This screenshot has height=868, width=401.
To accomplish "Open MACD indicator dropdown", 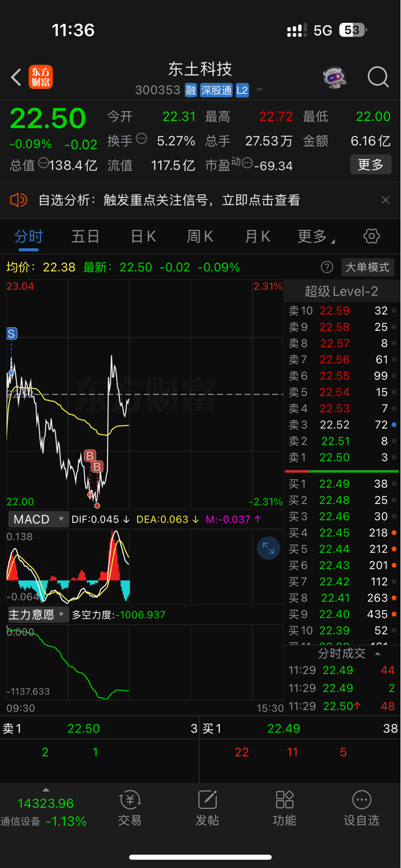I will coord(38,519).
